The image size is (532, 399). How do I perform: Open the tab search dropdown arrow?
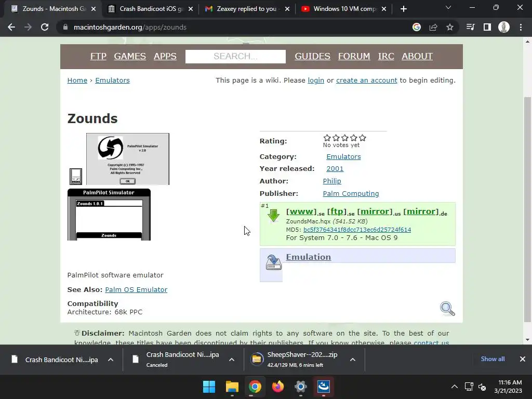pyautogui.click(x=448, y=7)
